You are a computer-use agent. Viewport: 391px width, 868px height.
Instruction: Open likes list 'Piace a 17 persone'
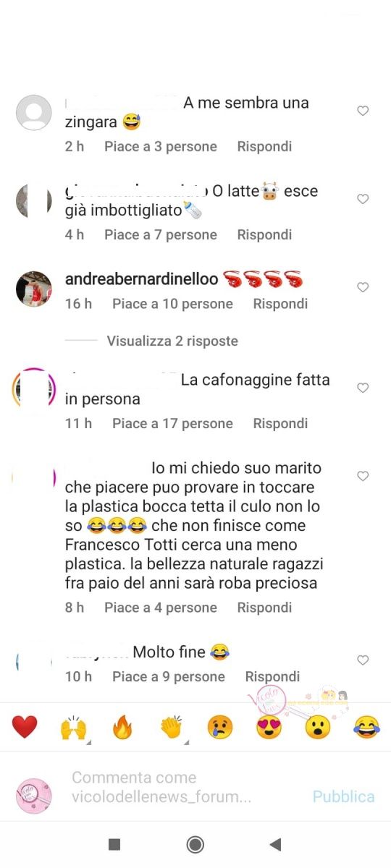172,424
